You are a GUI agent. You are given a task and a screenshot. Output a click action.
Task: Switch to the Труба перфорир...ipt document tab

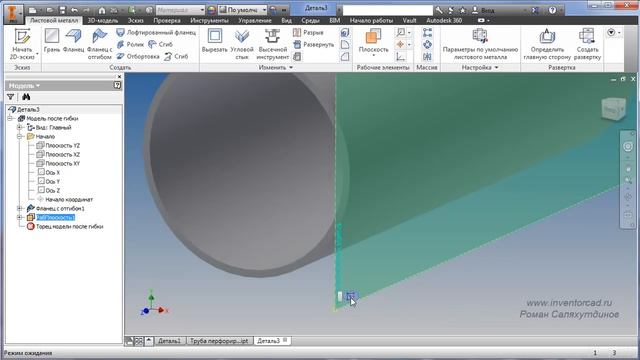tap(219, 341)
